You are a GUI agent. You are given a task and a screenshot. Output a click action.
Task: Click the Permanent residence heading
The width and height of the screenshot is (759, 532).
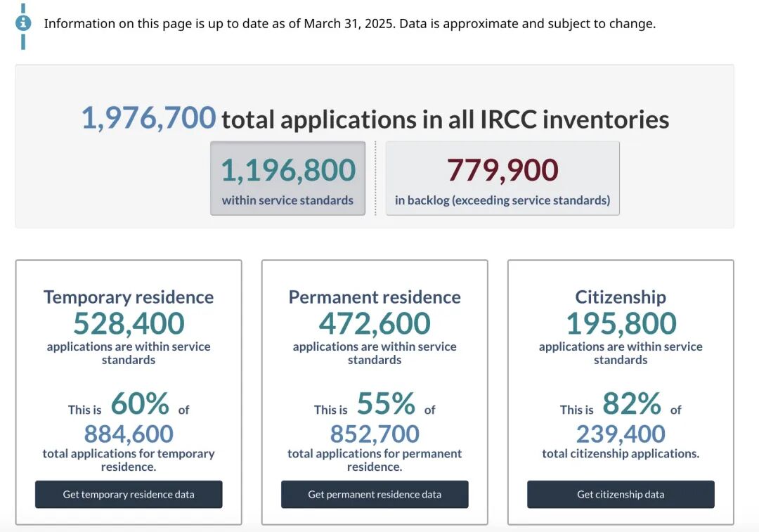coord(375,297)
